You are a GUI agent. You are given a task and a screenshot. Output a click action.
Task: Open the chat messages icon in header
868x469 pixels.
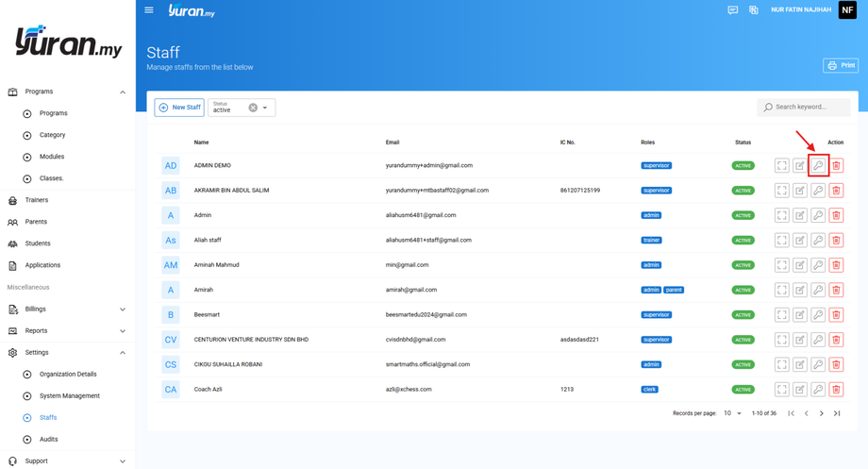(x=733, y=10)
